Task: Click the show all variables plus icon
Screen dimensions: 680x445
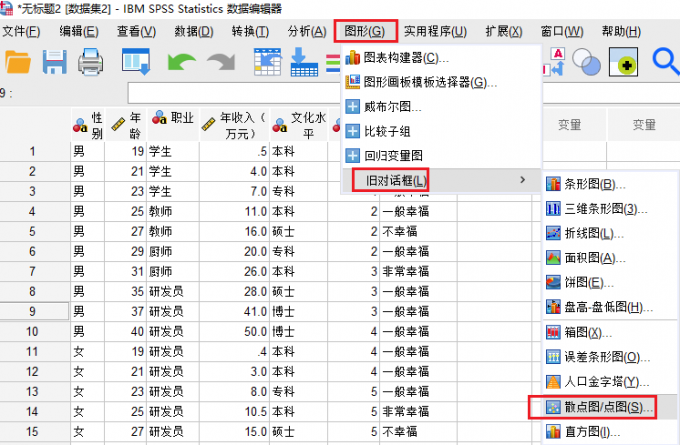Action: (x=624, y=62)
